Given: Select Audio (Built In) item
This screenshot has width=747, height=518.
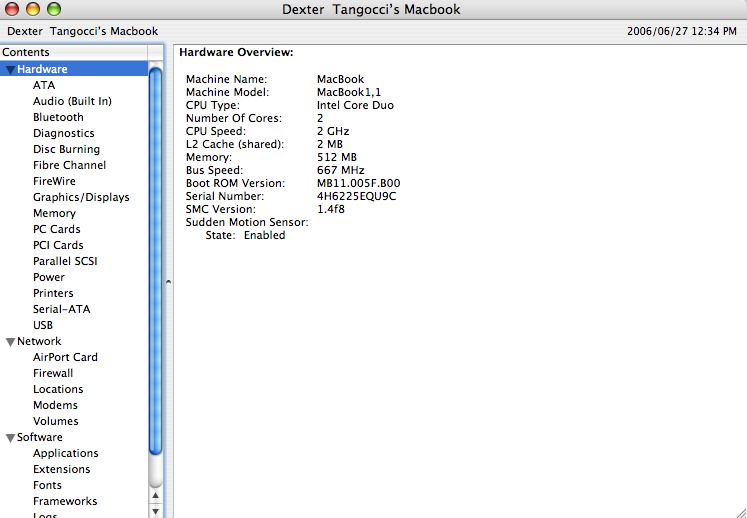Looking at the screenshot, I should 72,102.
